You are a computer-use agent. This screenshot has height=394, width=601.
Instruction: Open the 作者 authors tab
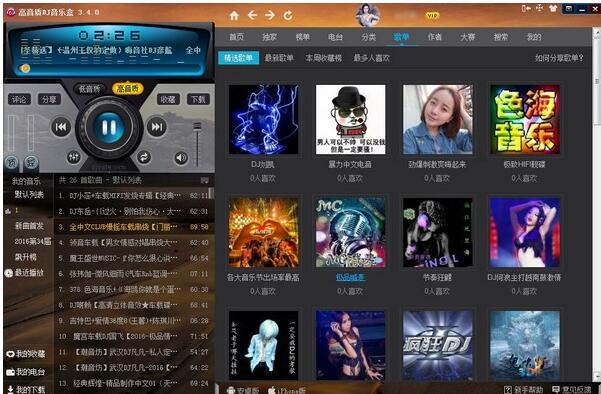point(434,37)
